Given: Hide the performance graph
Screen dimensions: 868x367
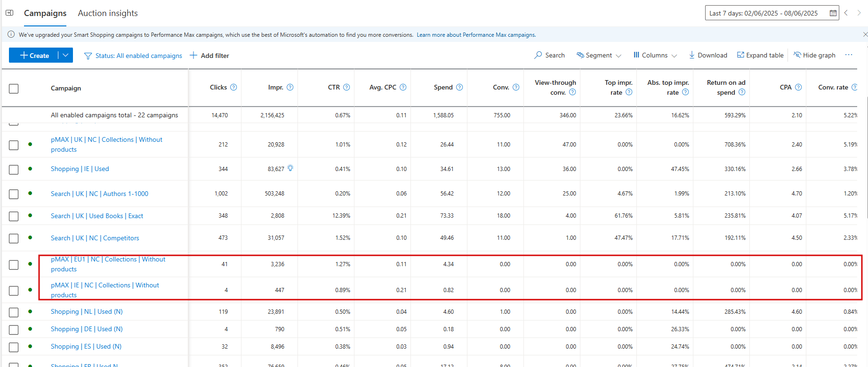Looking at the screenshot, I should [814, 55].
